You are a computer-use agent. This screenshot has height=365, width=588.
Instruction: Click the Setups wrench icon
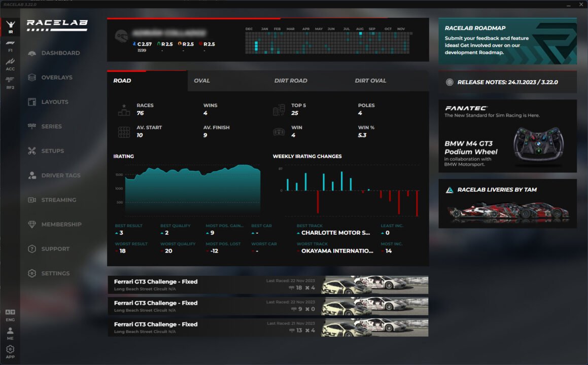coord(32,151)
